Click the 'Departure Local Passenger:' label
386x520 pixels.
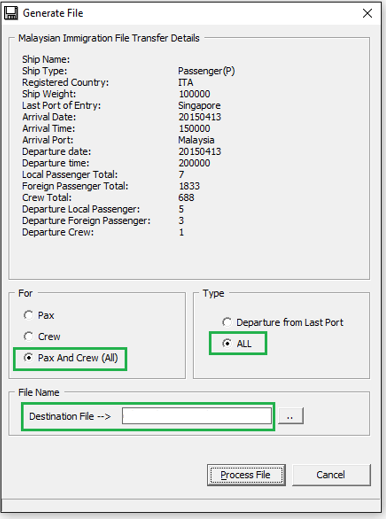(81, 209)
